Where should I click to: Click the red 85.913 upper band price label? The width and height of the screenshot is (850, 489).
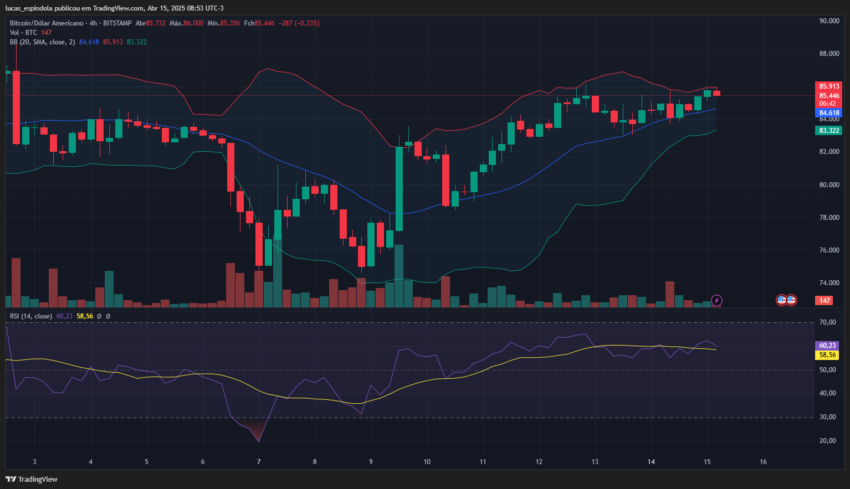click(828, 86)
